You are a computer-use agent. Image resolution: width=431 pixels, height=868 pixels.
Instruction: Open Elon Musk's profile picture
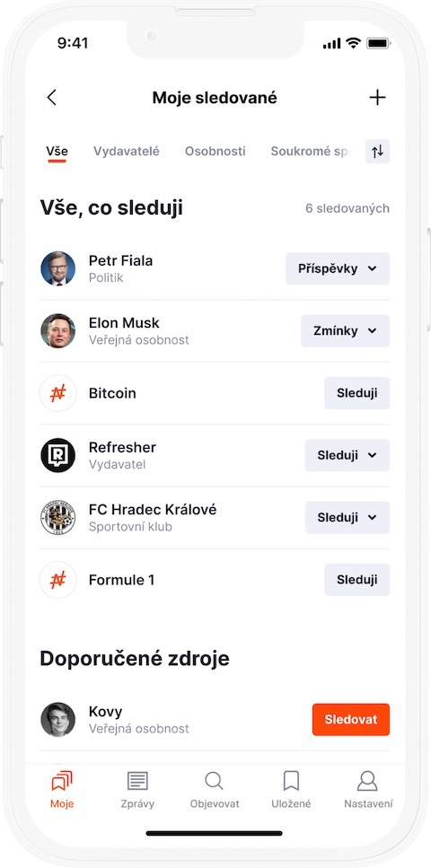tap(58, 331)
